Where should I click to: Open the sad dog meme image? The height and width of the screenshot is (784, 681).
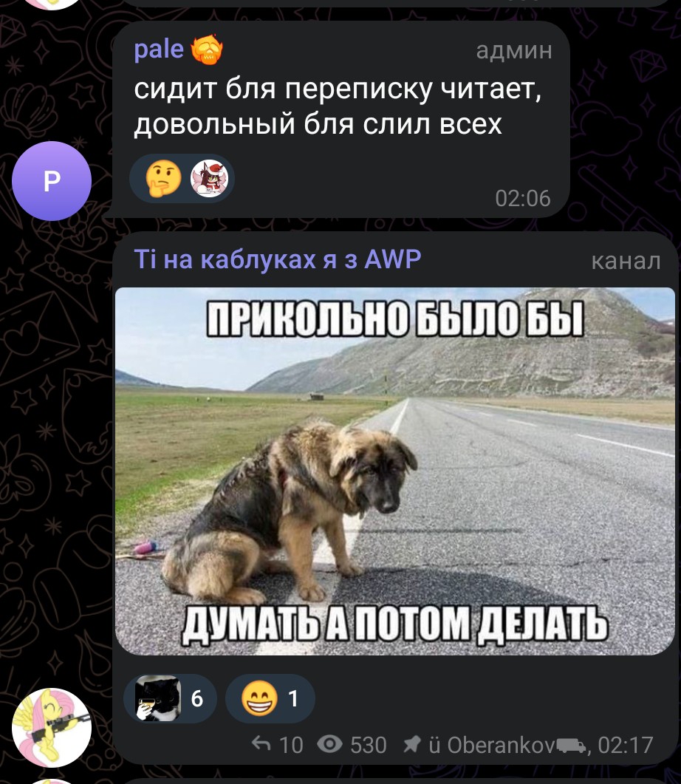394,471
